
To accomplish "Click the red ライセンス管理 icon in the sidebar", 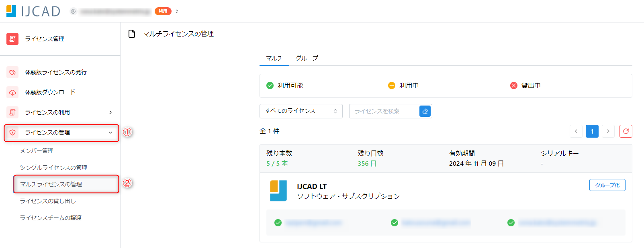I will tap(12, 39).
